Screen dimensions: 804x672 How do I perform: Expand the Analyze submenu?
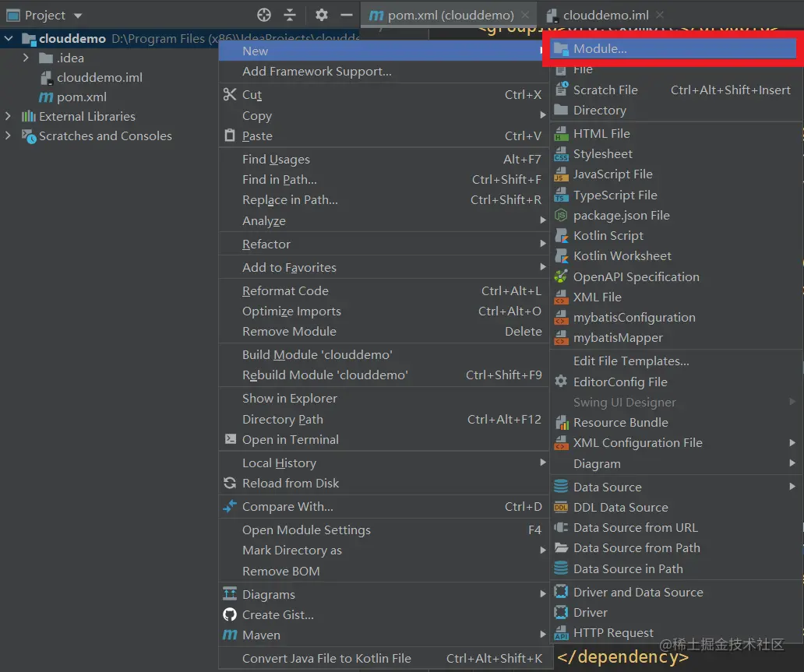pyautogui.click(x=382, y=221)
